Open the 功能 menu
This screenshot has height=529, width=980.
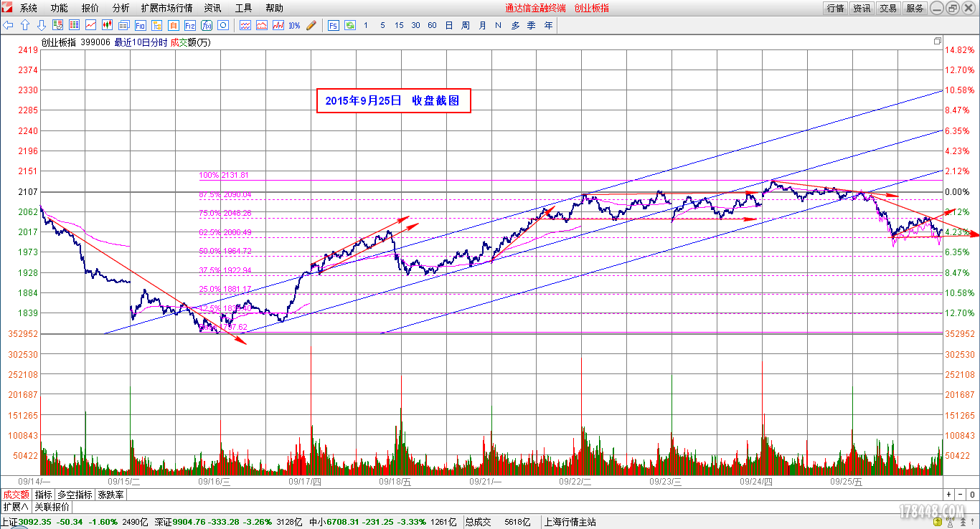pyautogui.click(x=60, y=8)
